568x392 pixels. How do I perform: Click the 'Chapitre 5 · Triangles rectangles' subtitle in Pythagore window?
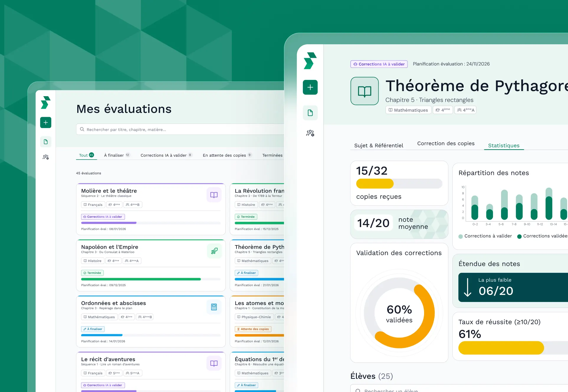pyautogui.click(x=429, y=100)
